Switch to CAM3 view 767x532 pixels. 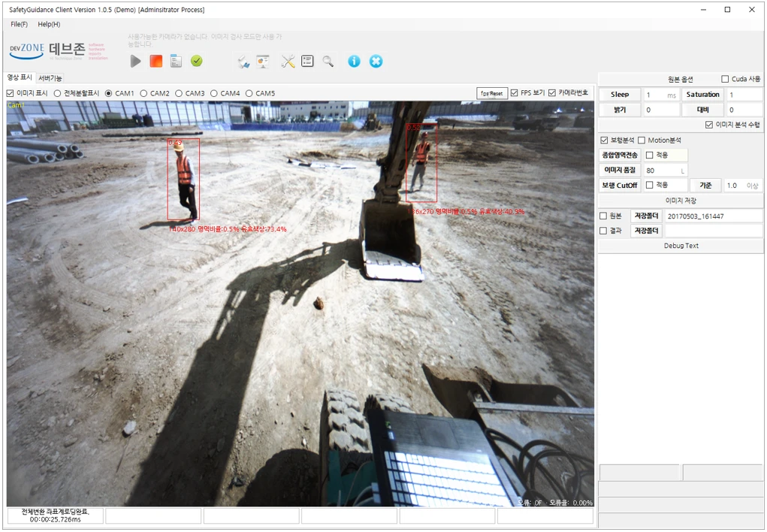(x=179, y=93)
